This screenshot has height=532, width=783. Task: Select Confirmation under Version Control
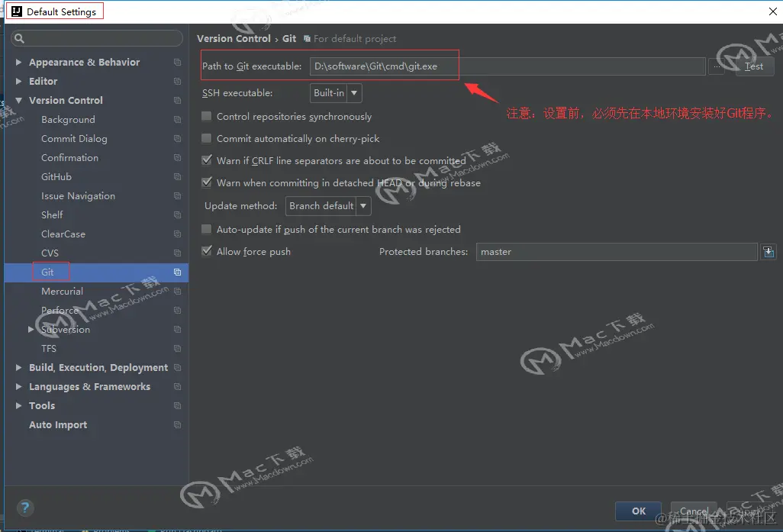tap(69, 158)
